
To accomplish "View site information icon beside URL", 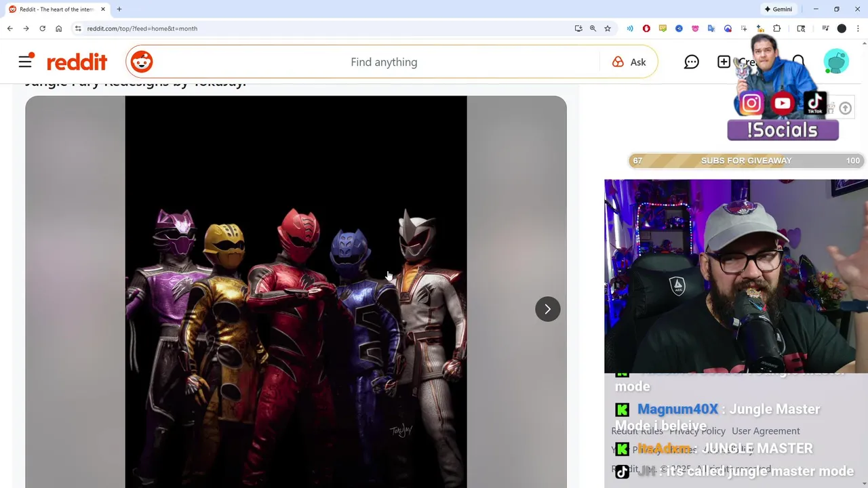I will (78, 28).
